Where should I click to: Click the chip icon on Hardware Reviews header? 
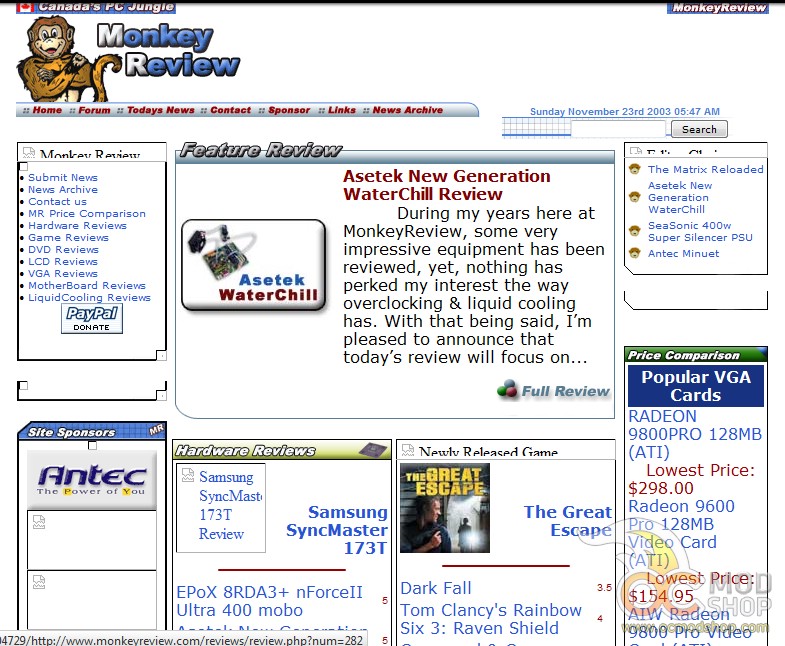(x=372, y=450)
